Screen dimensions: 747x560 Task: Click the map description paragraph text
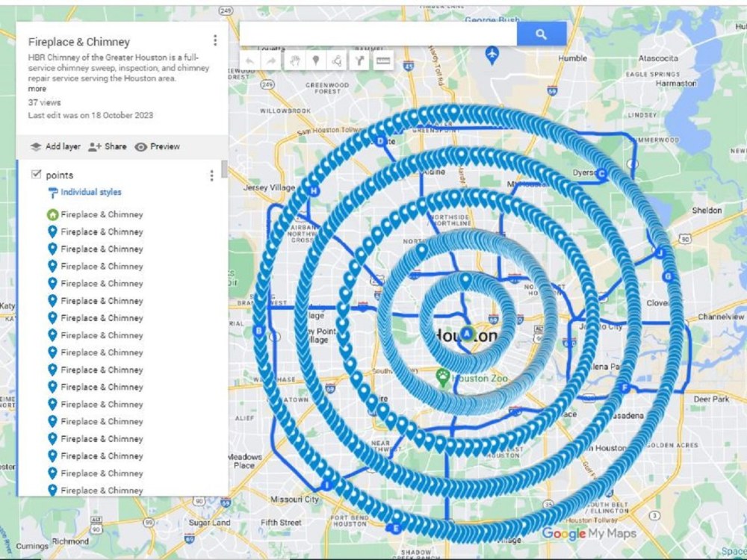[119, 68]
